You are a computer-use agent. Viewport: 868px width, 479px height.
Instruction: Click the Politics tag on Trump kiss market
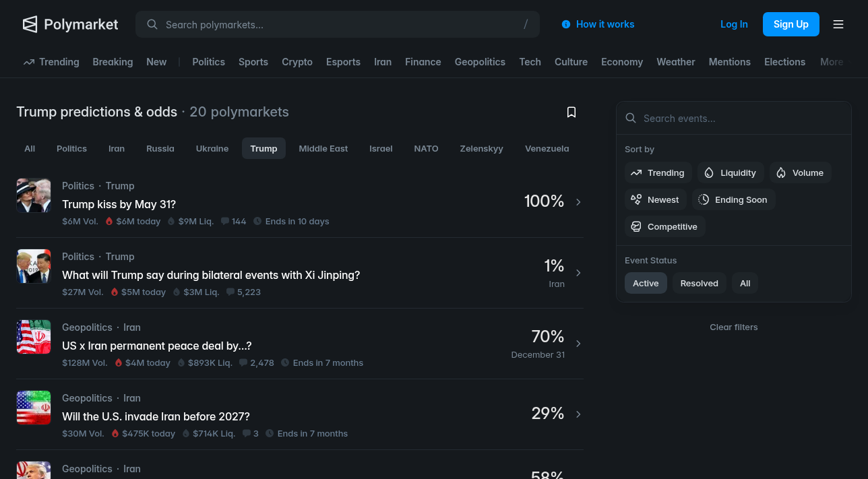tap(78, 186)
